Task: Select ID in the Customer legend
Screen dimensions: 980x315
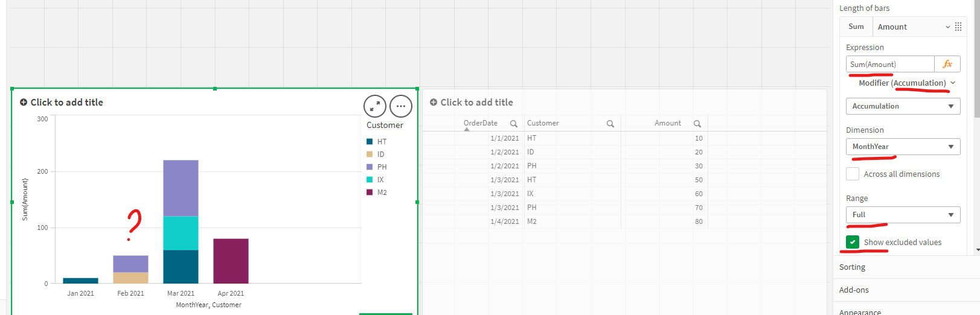Action: (376, 154)
